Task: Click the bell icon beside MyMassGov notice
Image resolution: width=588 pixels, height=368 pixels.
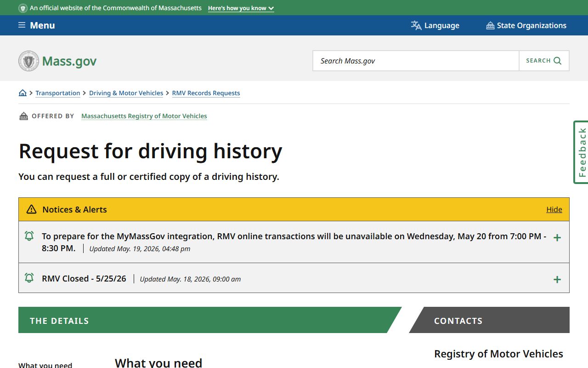Action: click(29, 236)
